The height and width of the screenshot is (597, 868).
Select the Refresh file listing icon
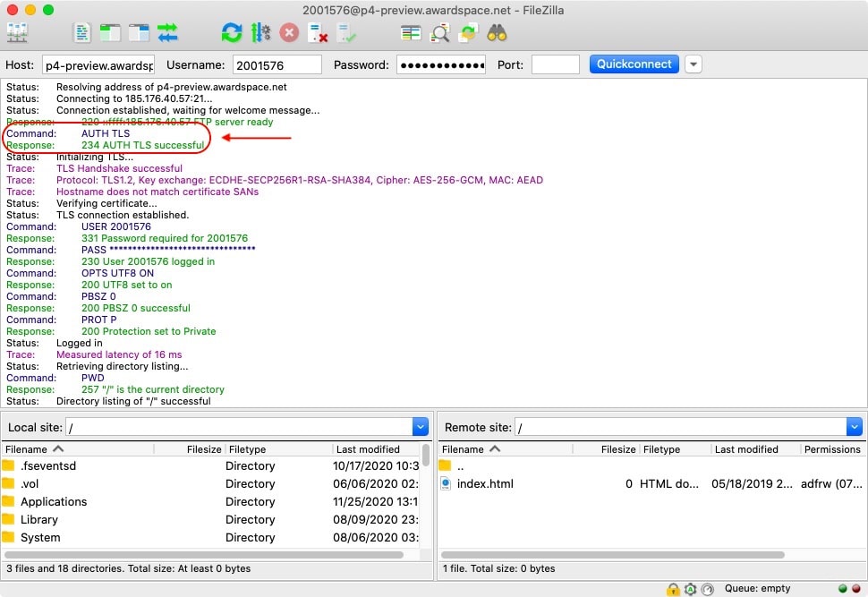coord(232,32)
